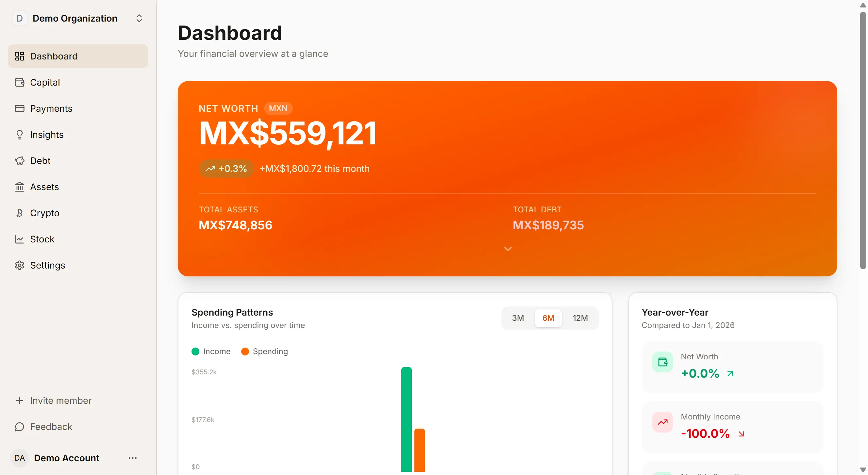This screenshot has height=475, width=868.
Task: Open the Stock page
Action: coord(78,239)
